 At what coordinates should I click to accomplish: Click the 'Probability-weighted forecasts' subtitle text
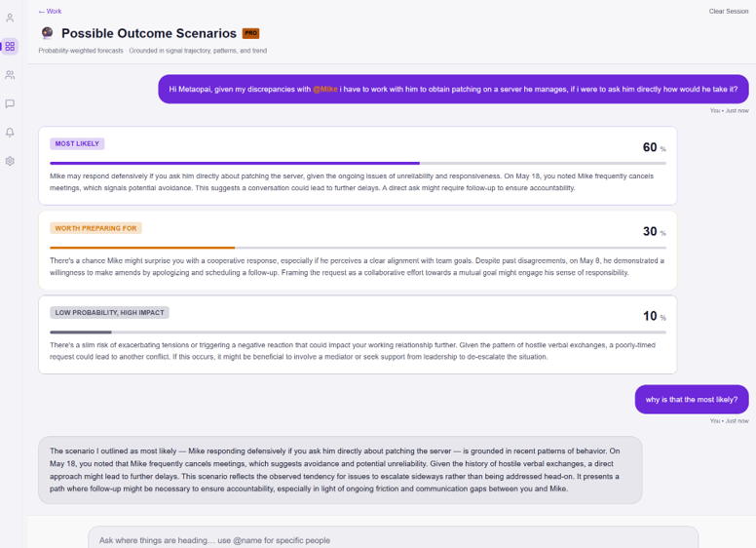(x=81, y=51)
